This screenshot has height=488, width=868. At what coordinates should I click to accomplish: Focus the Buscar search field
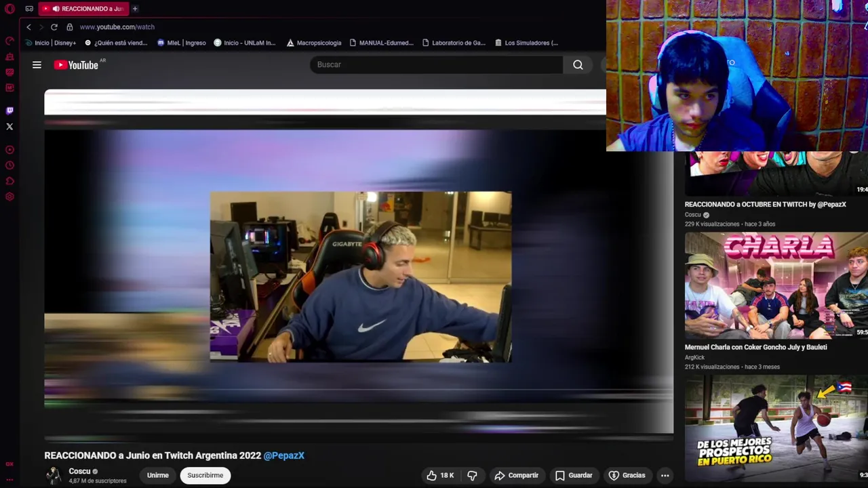[x=436, y=64]
